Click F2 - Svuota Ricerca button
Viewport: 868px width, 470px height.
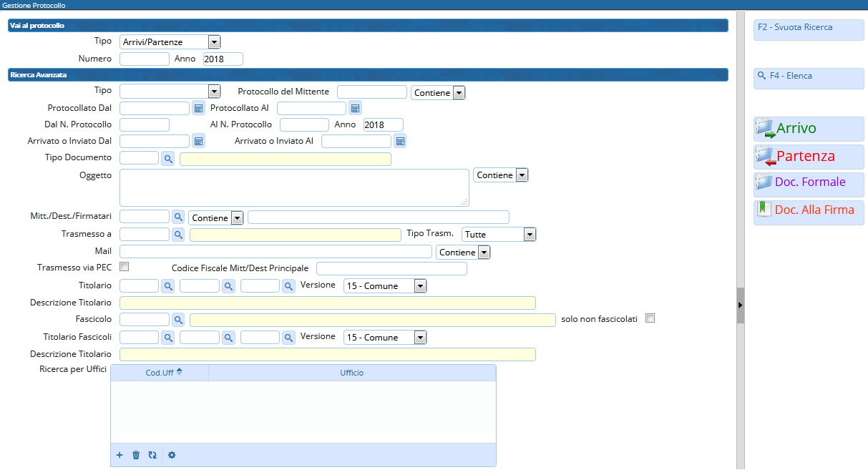coord(808,29)
